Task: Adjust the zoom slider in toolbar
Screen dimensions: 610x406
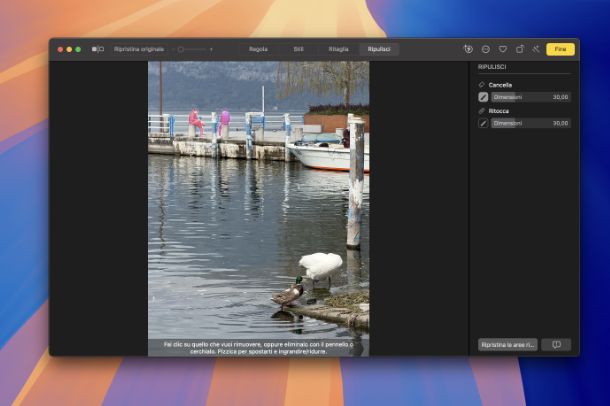Action: (x=195, y=49)
